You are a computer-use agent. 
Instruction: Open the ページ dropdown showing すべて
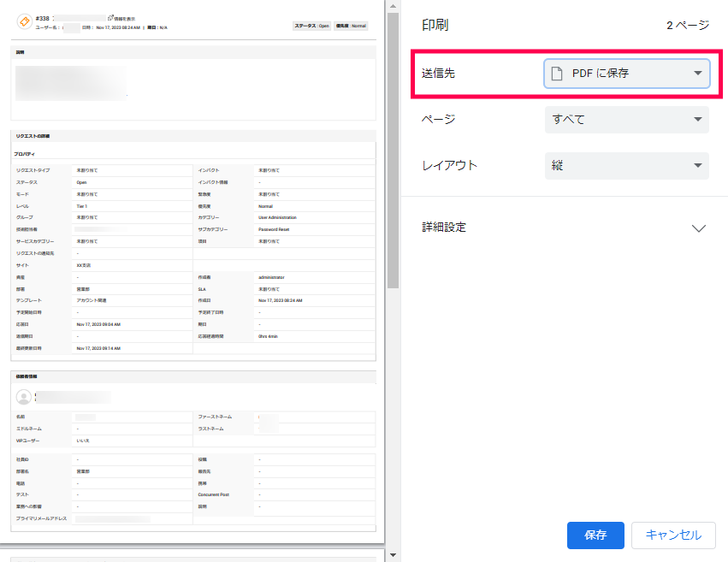pos(626,120)
